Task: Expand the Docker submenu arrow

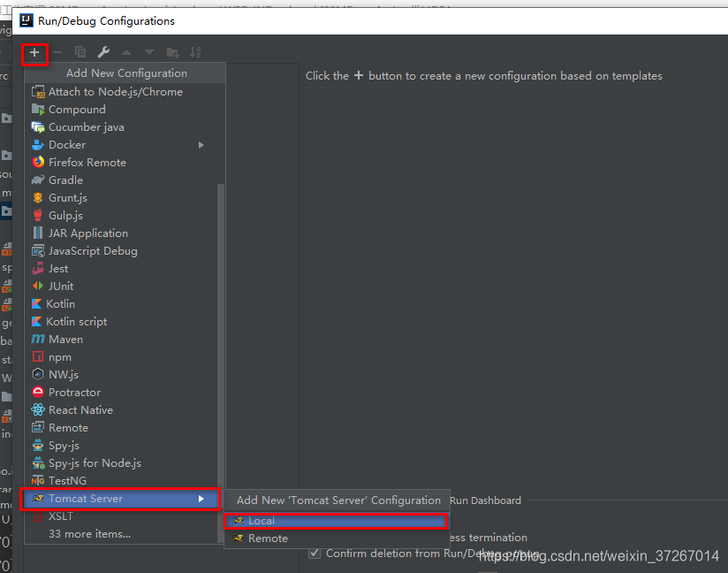Action: click(201, 145)
